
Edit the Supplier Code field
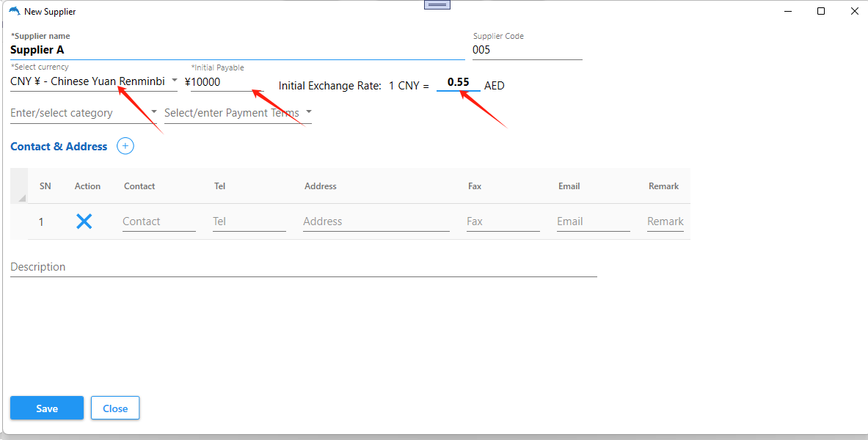[x=527, y=51]
